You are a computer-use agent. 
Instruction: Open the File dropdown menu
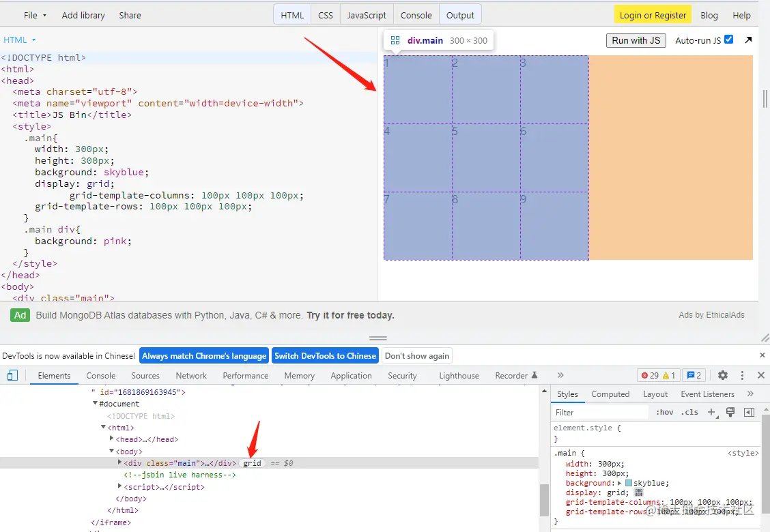tap(35, 15)
